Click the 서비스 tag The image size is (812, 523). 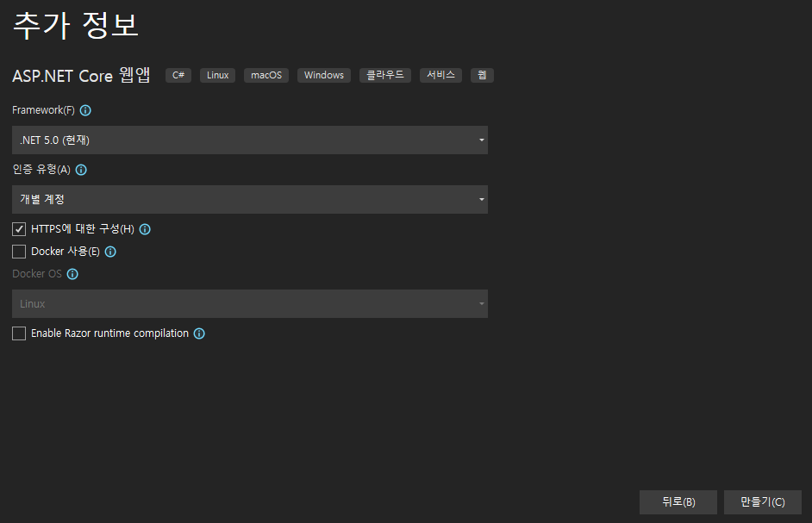[440, 75]
